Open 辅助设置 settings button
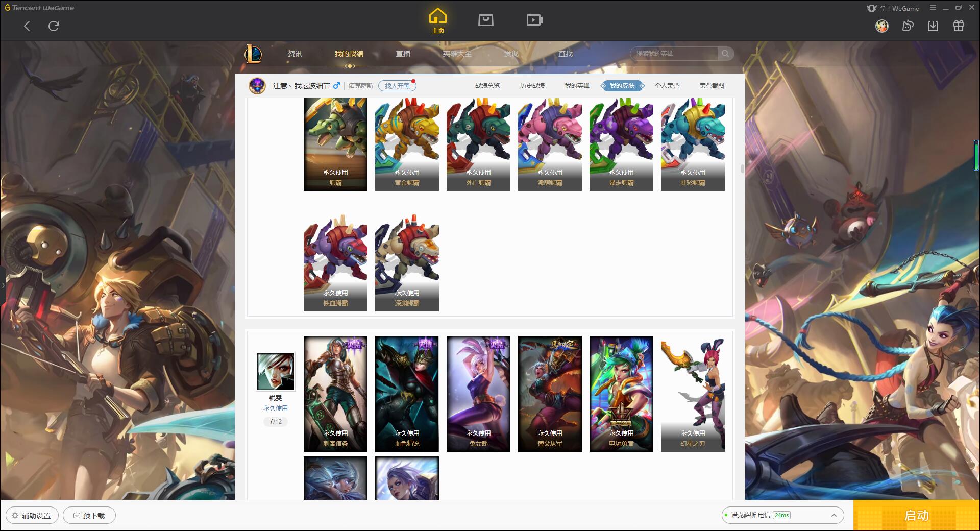The width and height of the screenshot is (980, 531). (x=32, y=515)
